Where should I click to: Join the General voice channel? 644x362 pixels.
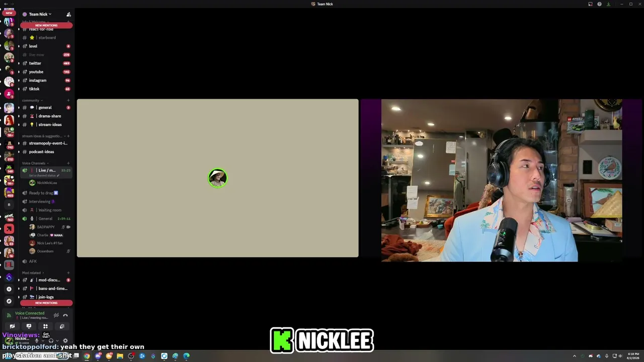pos(46,219)
